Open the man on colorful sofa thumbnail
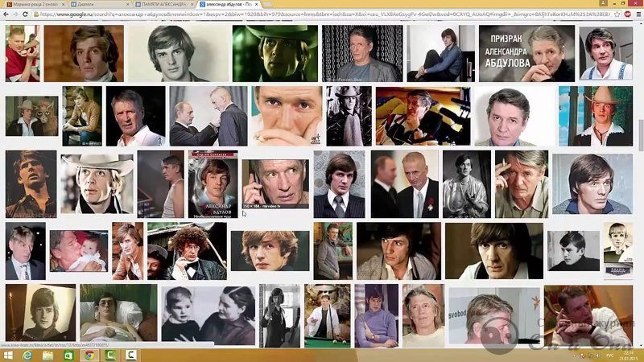Image resolution: width=644 pixels, height=362 pixels. tap(423, 116)
